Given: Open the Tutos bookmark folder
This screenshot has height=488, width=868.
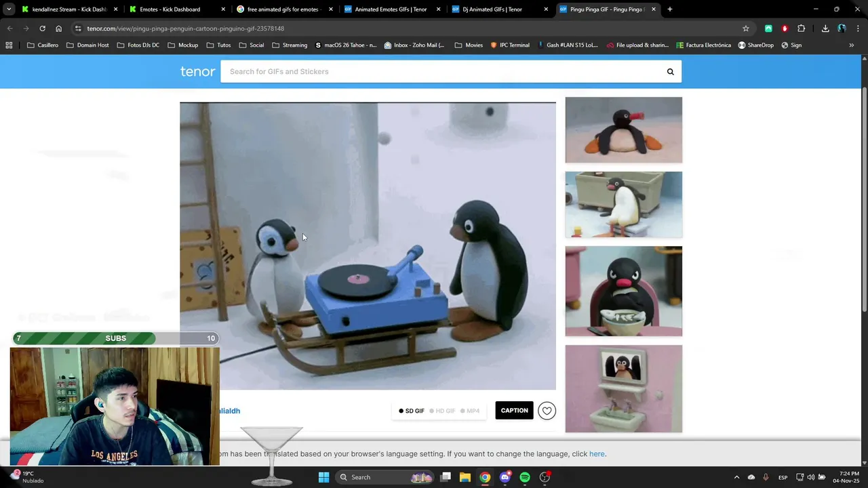Looking at the screenshot, I should click(x=218, y=45).
